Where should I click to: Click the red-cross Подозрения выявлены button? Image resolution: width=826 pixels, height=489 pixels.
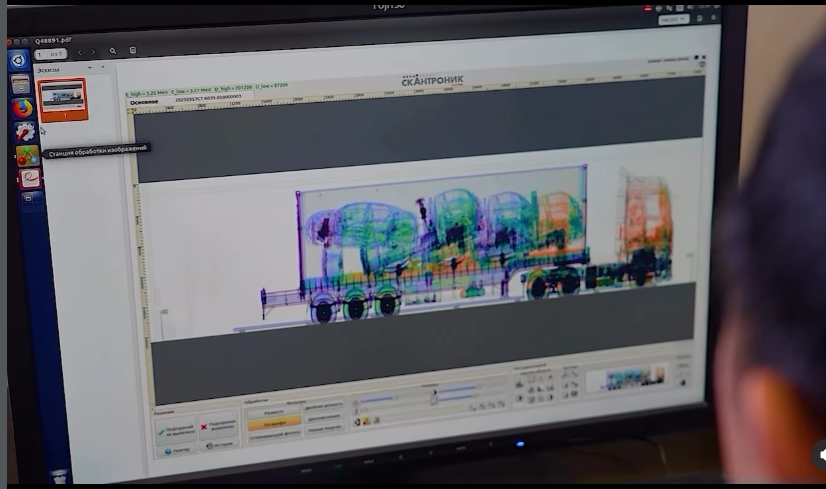219,426
